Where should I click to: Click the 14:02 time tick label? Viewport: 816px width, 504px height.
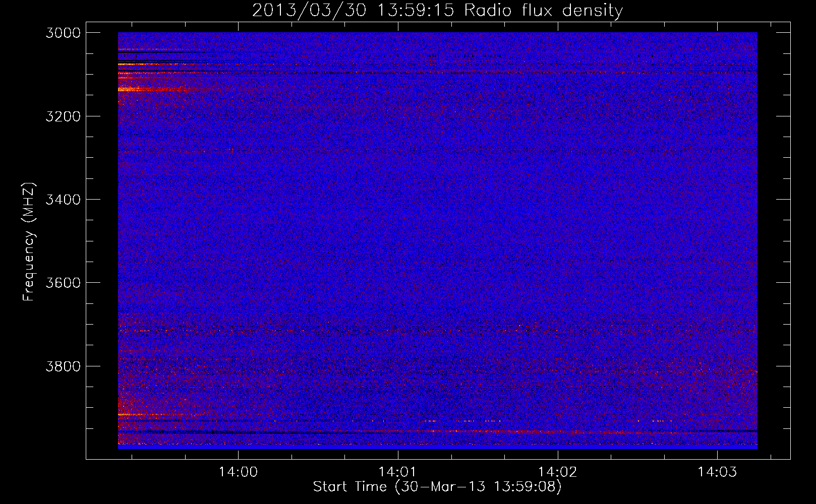click(x=557, y=472)
